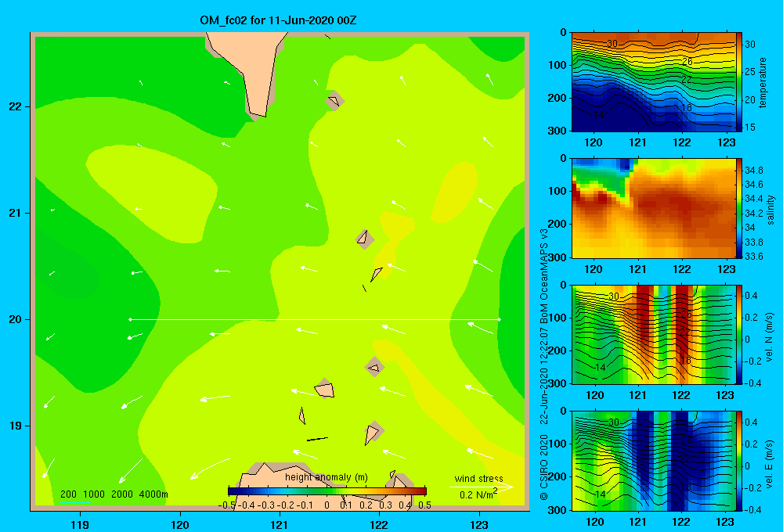This screenshot has height=532, width=783.
Task: Click the title OM_fc02 for 11-Jun-2020 00Z
Action: (x=278, y=20)
